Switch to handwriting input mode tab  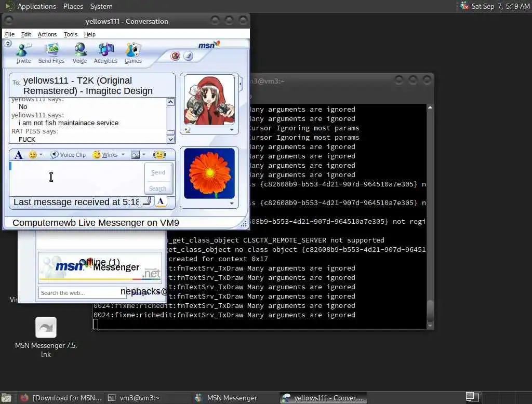(148, 201)
